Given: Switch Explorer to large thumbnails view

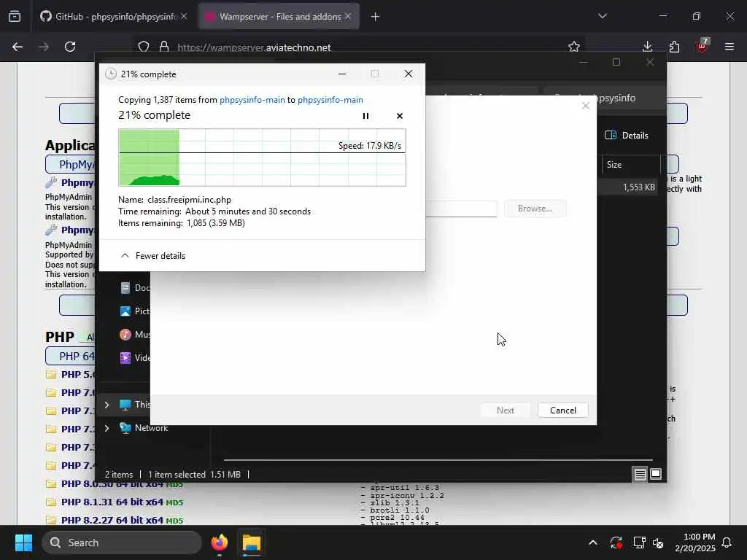Looking at the screenshot, I should (656, 474).
